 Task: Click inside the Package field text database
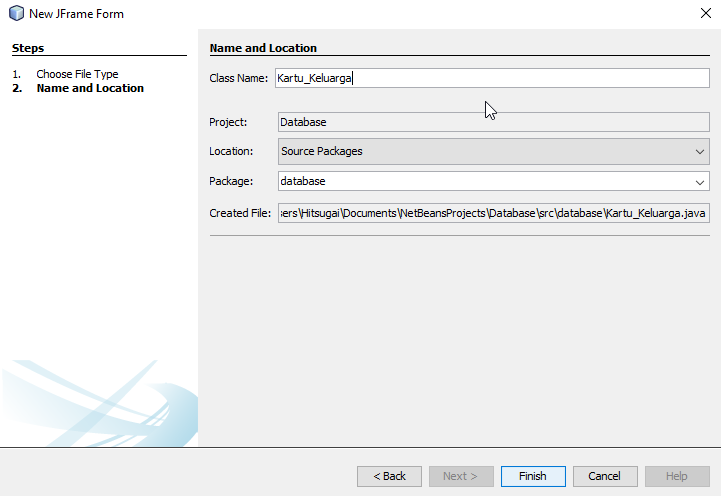(x=303, y=181)
